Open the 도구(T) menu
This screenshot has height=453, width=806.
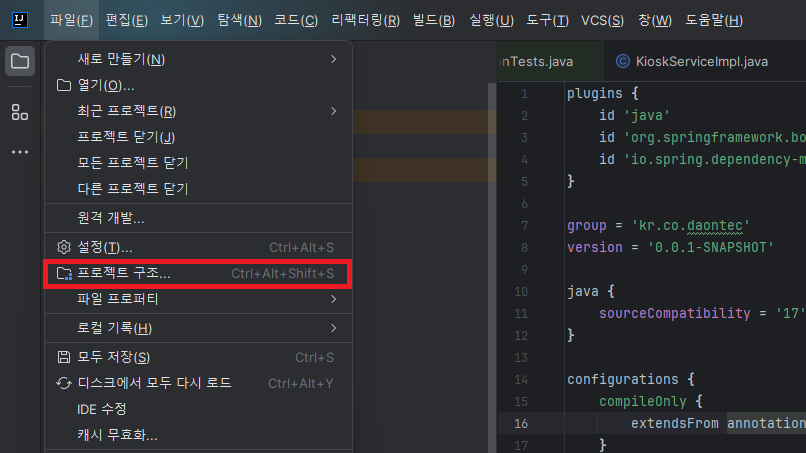tap(547, 21)
